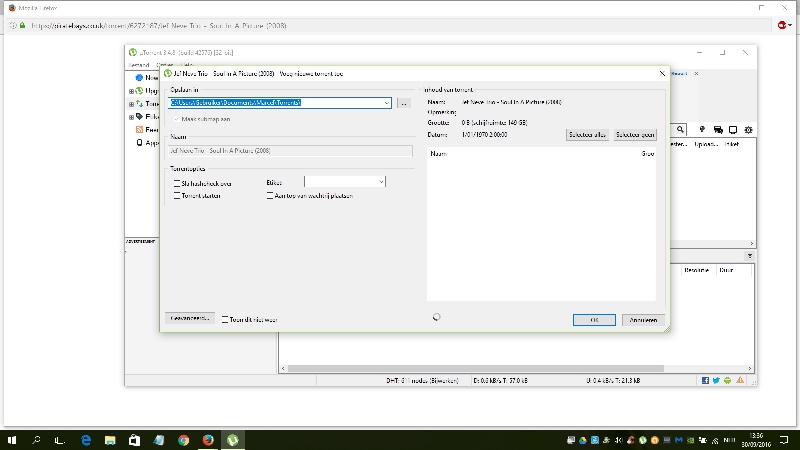The height and width of the screenshot is (450, 800).
Task: Click the Grootte column header in file list
Action: pos(647,154)
